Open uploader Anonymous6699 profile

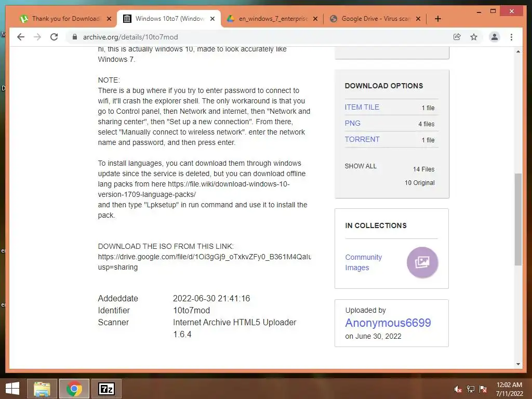pos(388,323)
